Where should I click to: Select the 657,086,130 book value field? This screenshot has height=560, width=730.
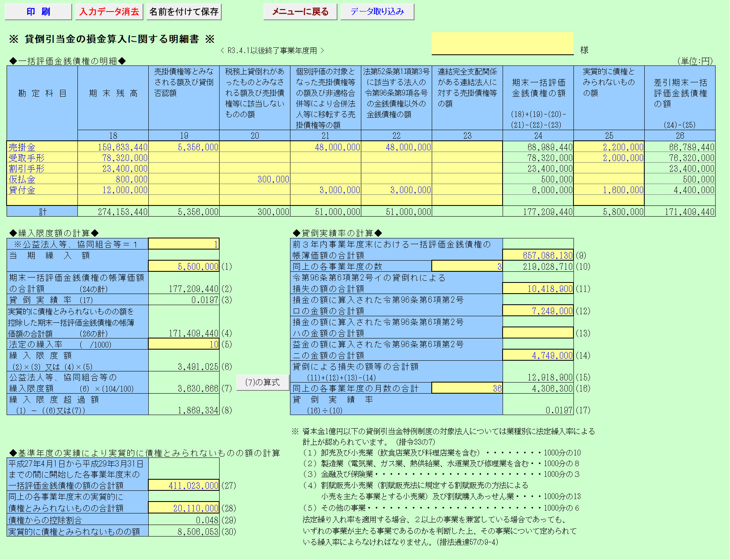click(538, 255)
